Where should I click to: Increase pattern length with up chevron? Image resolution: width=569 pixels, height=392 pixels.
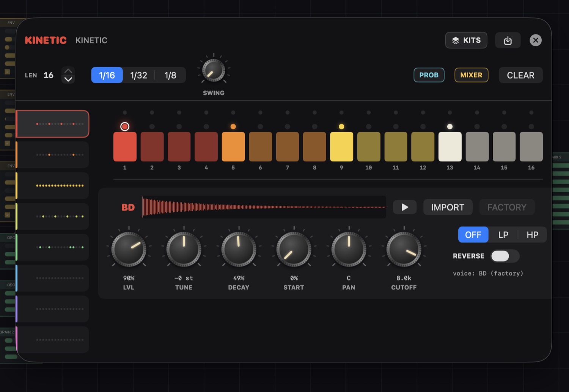point(68,71)
